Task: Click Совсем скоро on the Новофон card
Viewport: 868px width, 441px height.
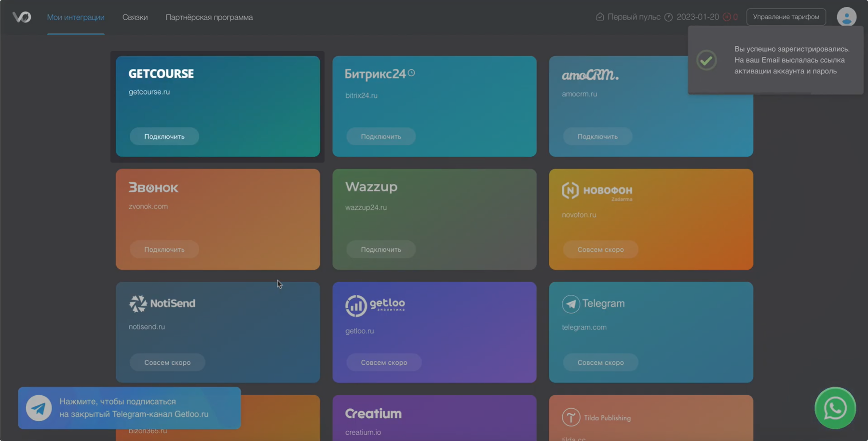Action: (601, 249)
